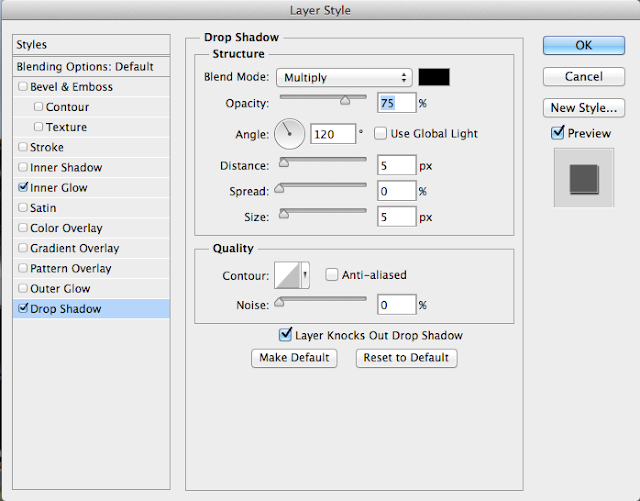Select the Bevel & Emboss effect label
Viewport: 640px width, 501px height.
[x=71, y=87]
